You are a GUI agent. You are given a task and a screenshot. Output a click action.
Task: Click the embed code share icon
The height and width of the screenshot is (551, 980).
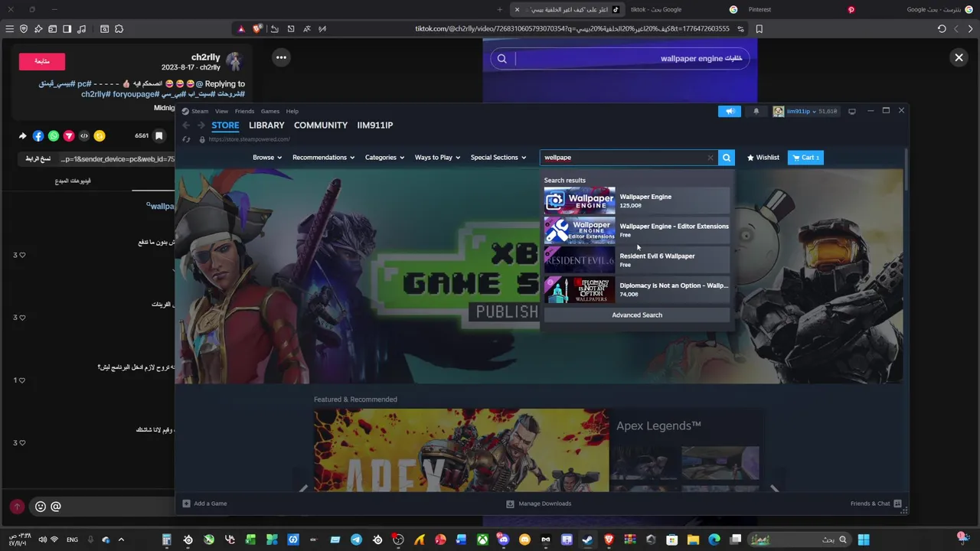[84, 136]
